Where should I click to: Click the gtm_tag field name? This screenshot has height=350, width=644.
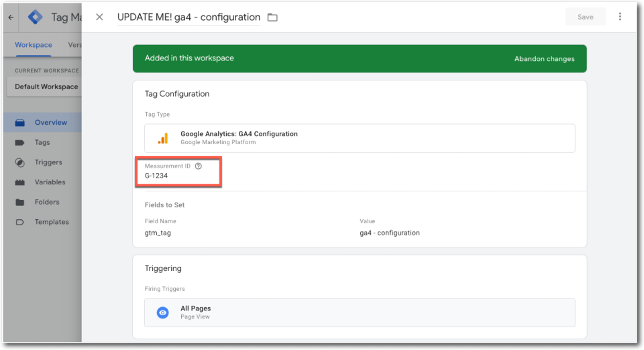point(158,233)
